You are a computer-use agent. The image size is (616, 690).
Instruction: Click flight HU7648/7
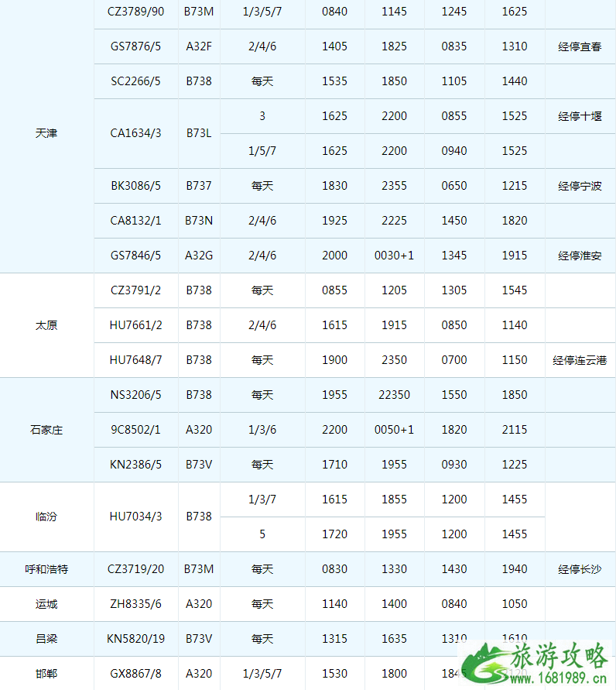coord(135,360)
